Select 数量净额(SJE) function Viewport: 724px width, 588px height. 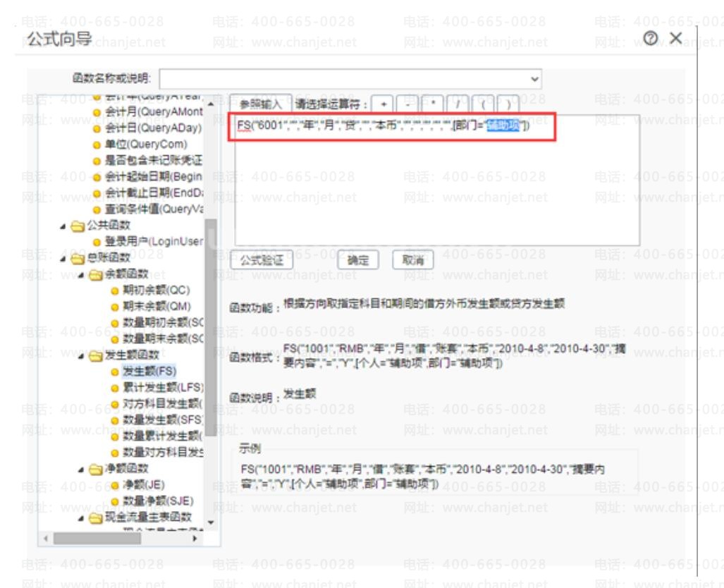158,501
